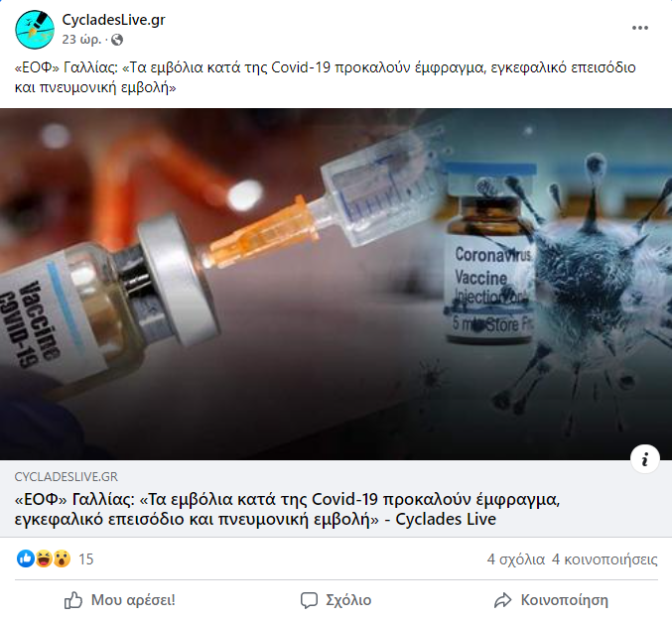Viewport: 672px width, 619px height.
Task: Click the thumbs-up icon beside Μου αρέσει
Action: 73,600
